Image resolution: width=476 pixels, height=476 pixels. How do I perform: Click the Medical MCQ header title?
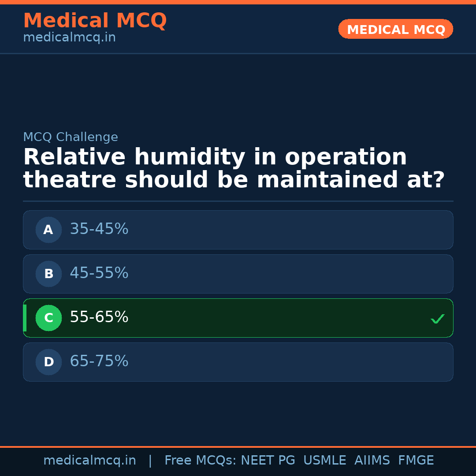[x=95, y=21]
